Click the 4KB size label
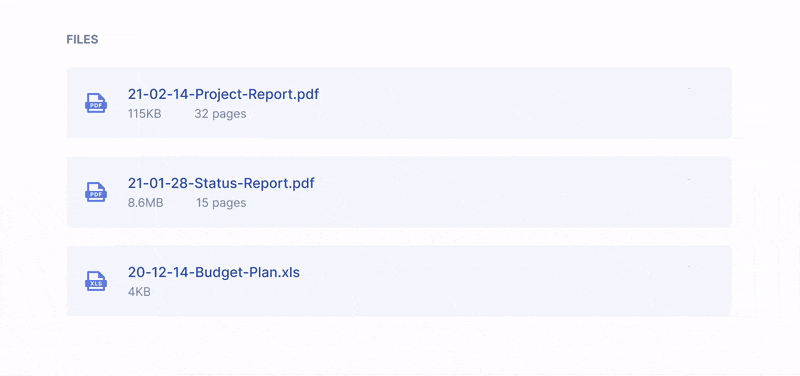 click(x=139, y=292)
